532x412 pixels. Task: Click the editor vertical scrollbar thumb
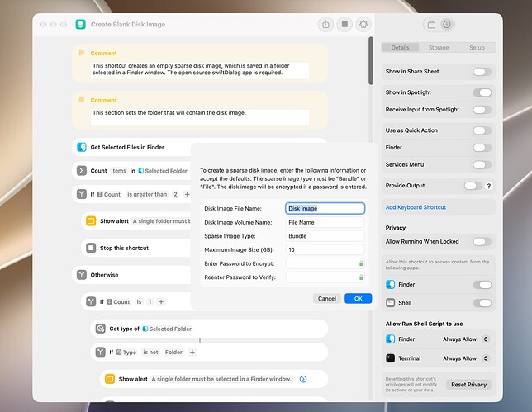pos(371,61)
